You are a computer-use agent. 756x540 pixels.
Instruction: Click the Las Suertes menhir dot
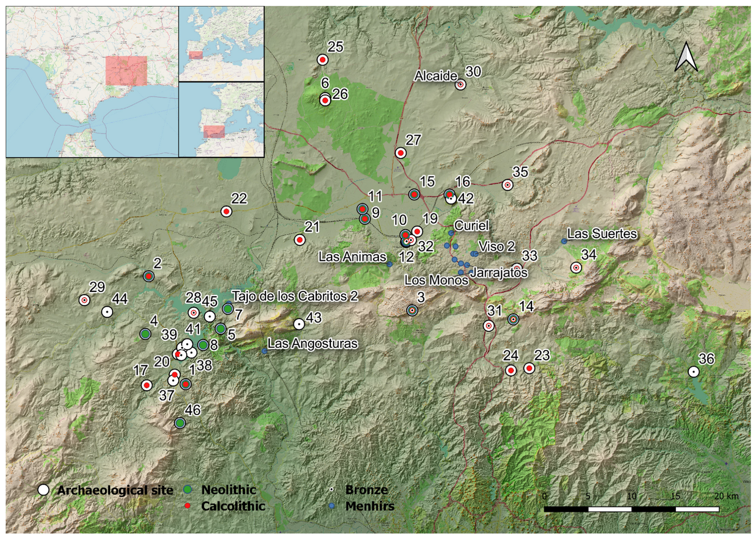[564, 241]
